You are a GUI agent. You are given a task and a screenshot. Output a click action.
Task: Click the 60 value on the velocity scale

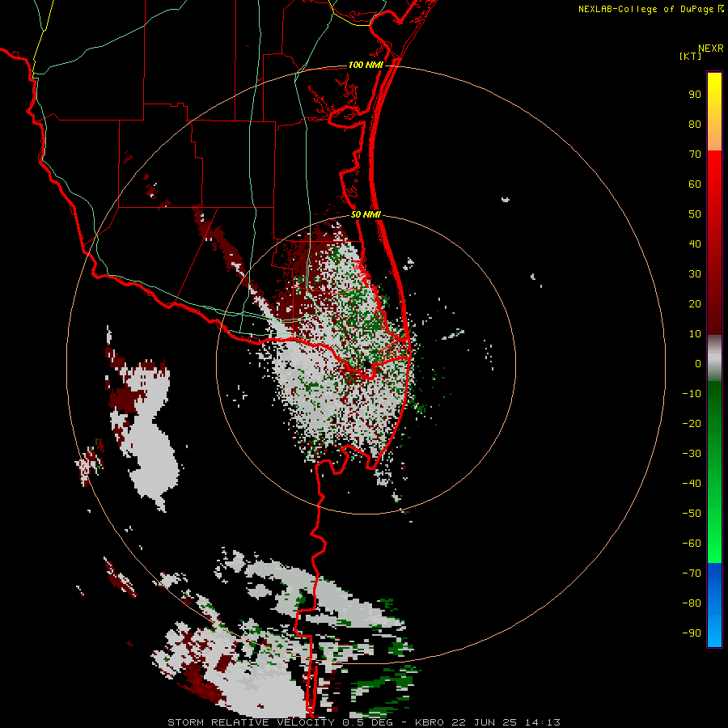pos(695,184)
